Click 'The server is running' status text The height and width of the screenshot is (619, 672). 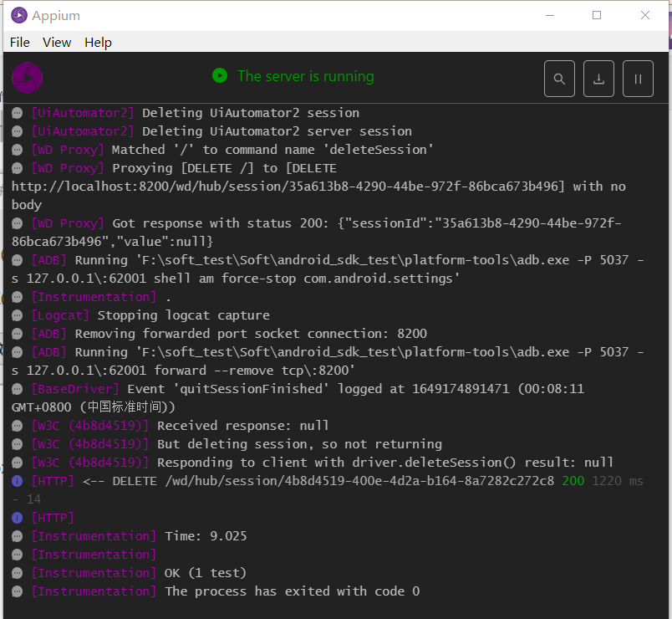point(306,76)
